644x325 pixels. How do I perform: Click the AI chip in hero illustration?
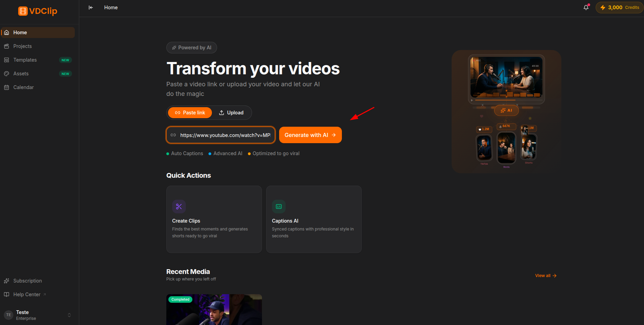click(506, 110)
